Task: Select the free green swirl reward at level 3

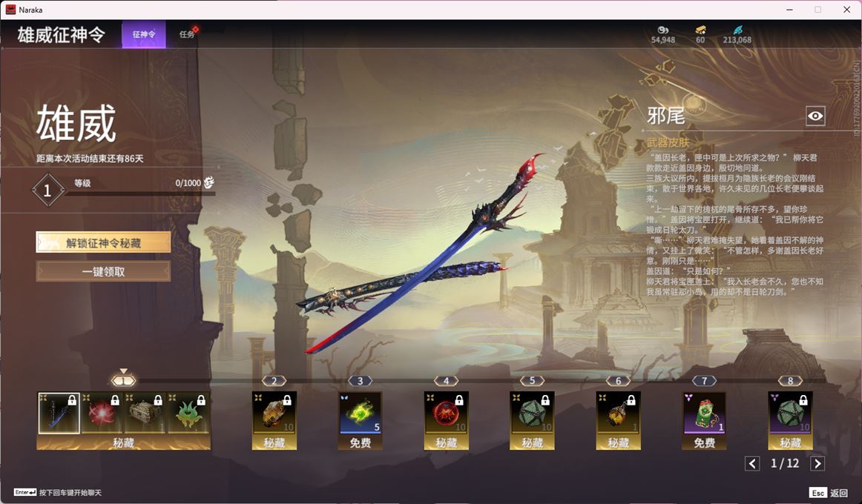Action: (x=360, y=413)
